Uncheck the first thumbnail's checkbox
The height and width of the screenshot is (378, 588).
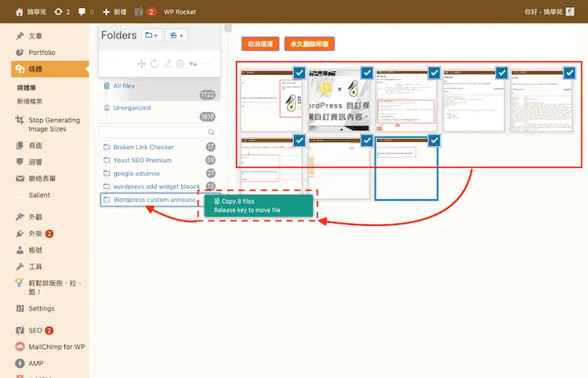(299, 73)
